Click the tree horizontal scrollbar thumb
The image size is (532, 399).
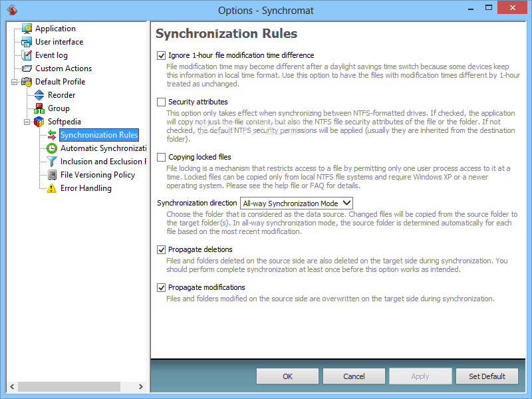click(x=69, y=386)
